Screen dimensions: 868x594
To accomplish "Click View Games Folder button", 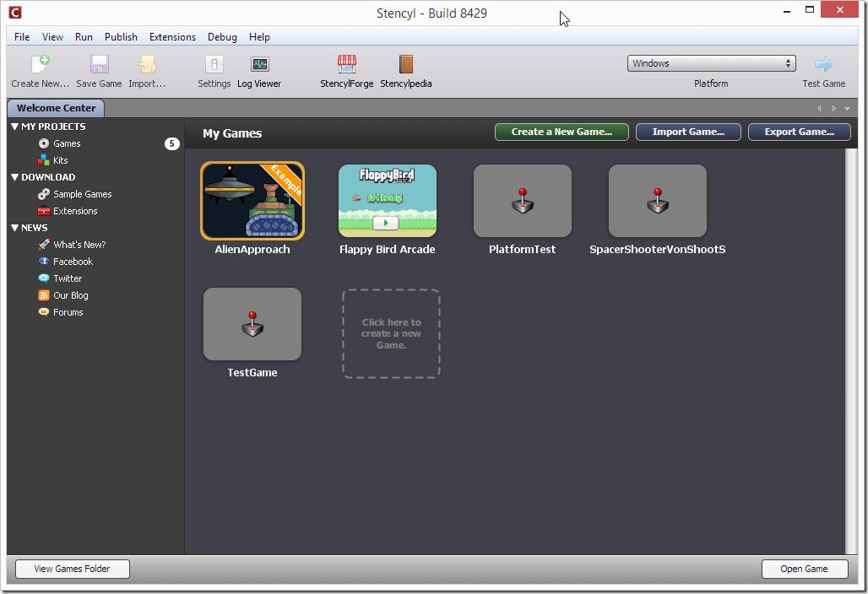I will pos(73,570).
